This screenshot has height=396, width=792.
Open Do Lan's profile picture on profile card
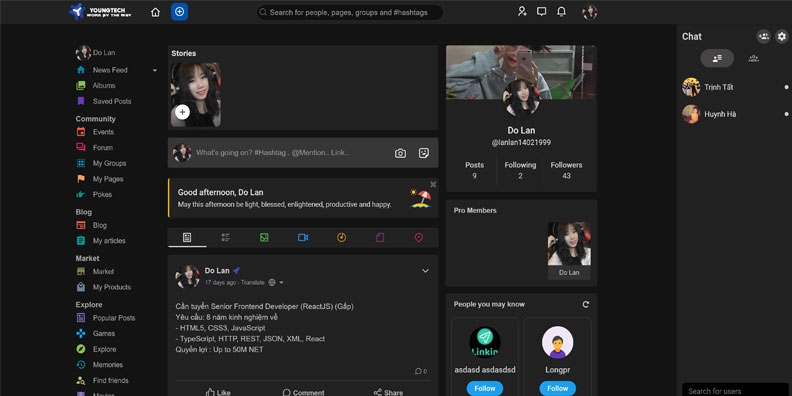point(521,98)
